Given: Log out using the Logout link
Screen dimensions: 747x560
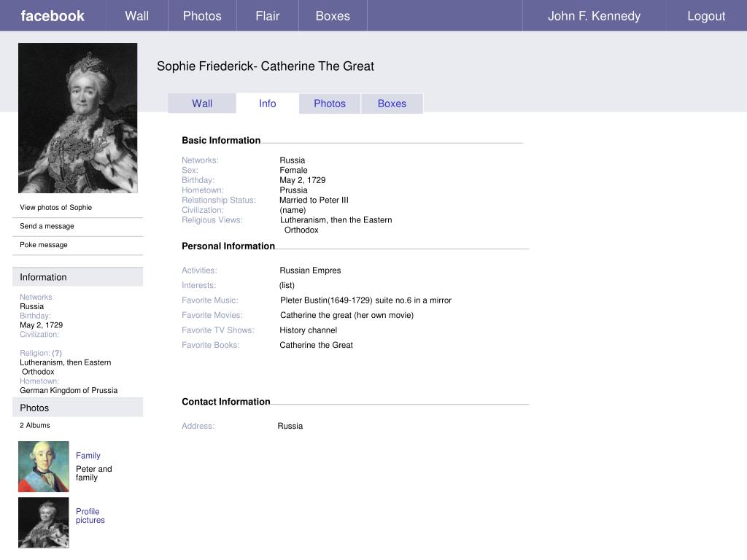Looking at the screenshot, I should coord(706,16).
